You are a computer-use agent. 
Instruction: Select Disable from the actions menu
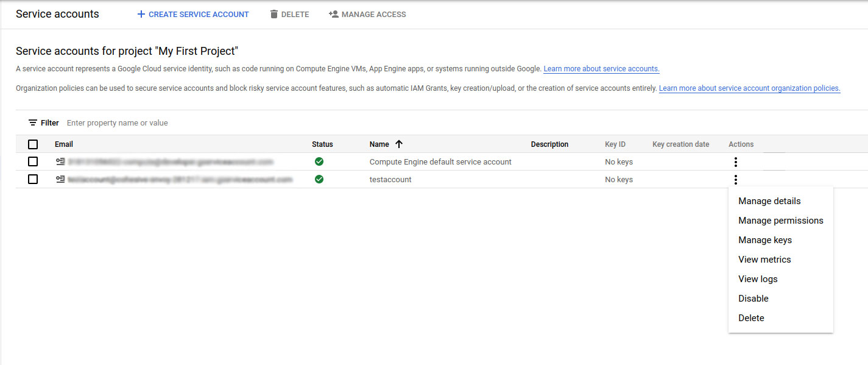(x=753, y=299)
